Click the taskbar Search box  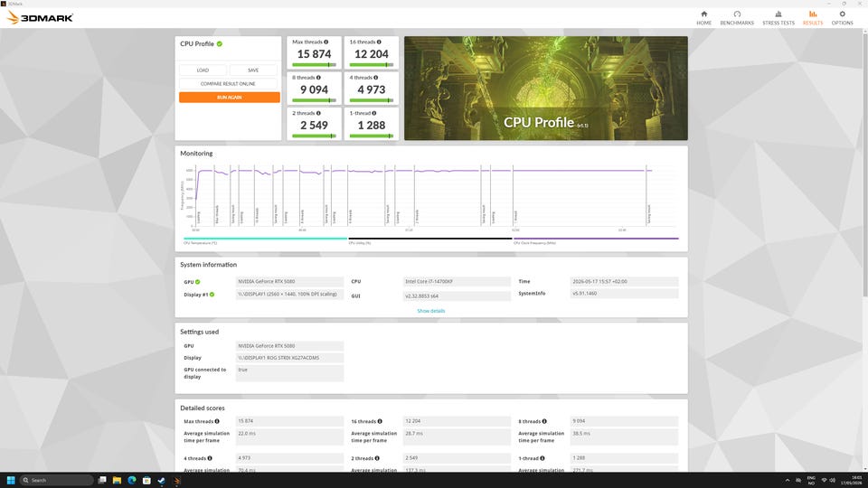click(x=56, y=480)
